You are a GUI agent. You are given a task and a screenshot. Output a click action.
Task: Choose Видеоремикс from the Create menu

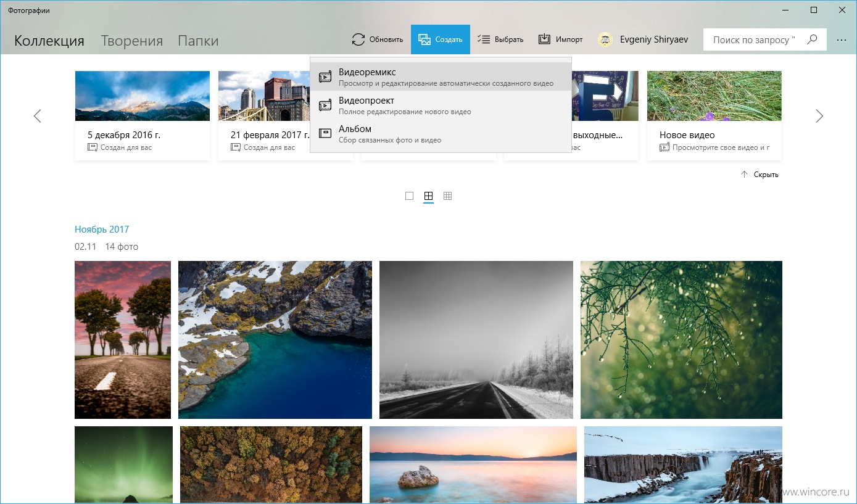(x=441, y=76)
